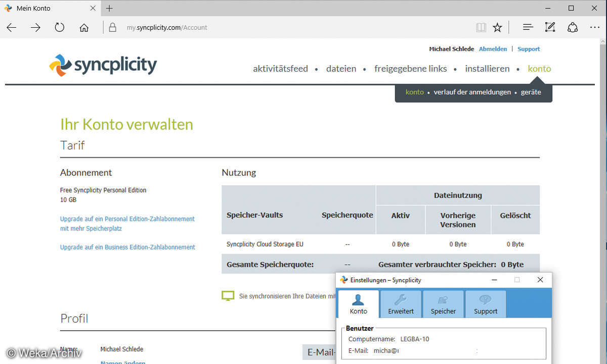Click the Computername value LEGBA-10
Screen dimensions: 607x364
click(x=415, y=339)
